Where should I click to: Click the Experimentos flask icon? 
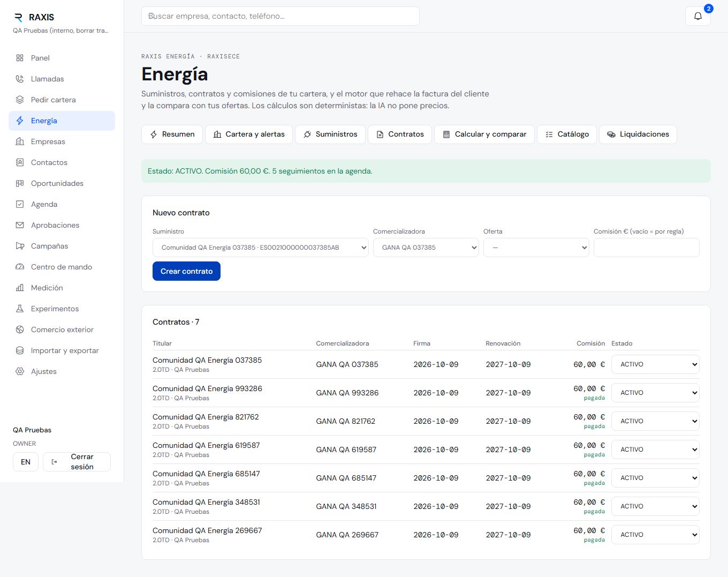(x=20, y=309)
